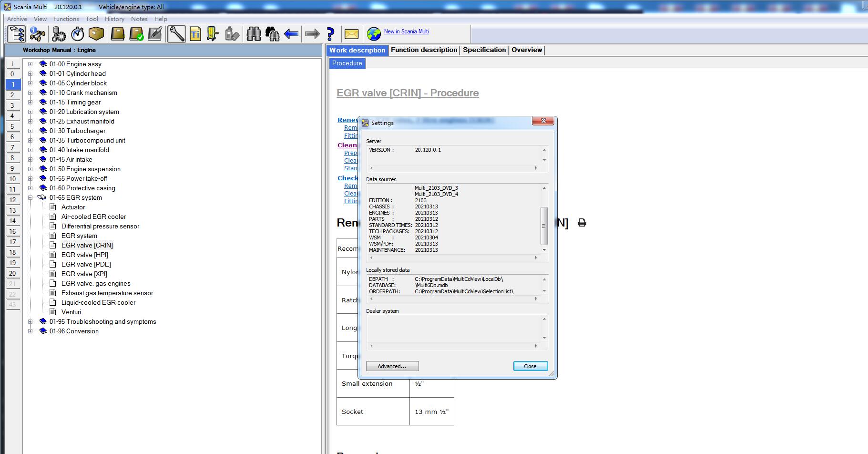Select the Liquid-cooled EGR cooler item
868x454 pixels.
(98, 302)
